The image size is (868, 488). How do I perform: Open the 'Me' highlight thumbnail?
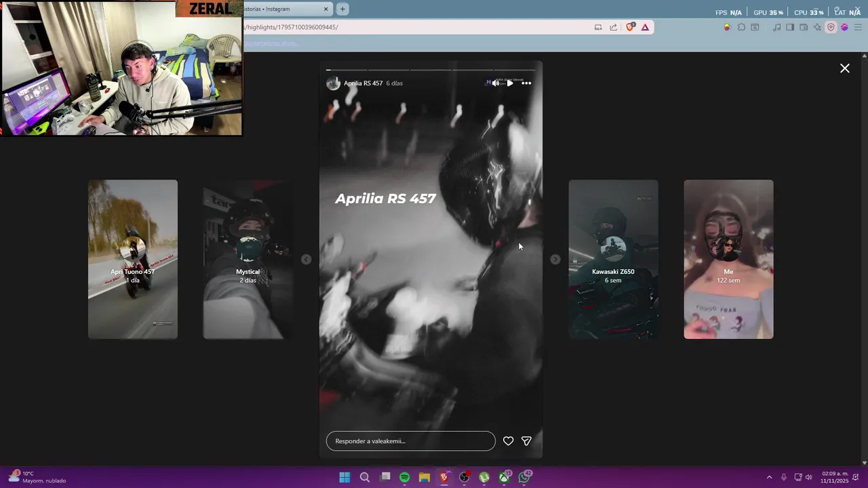(x=728, y=259)
